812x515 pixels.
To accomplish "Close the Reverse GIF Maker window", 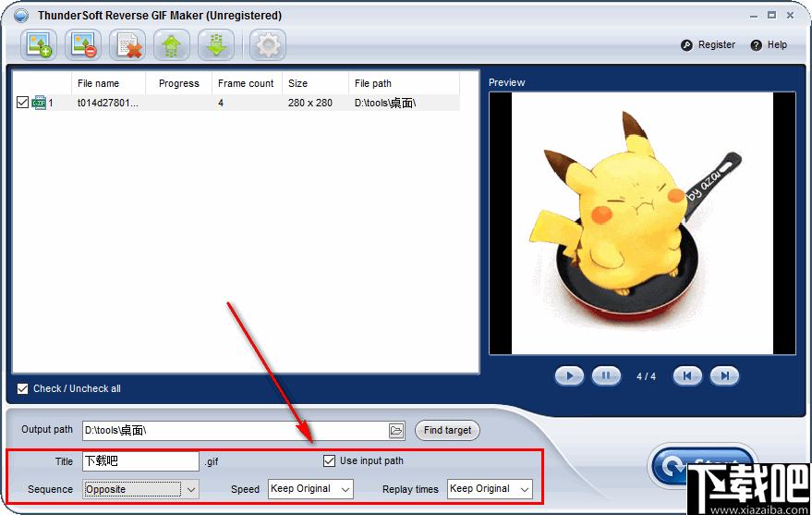I will coord(790,16).
